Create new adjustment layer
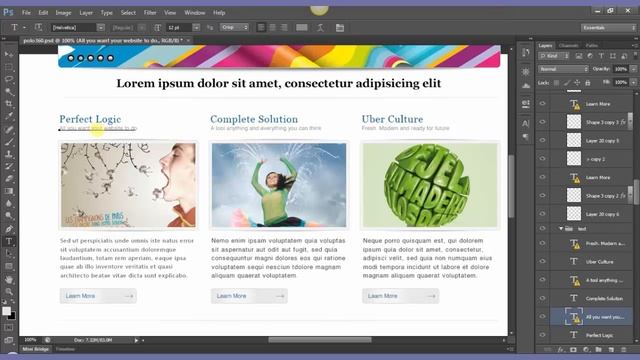The image size is (640, 360). 586,350
